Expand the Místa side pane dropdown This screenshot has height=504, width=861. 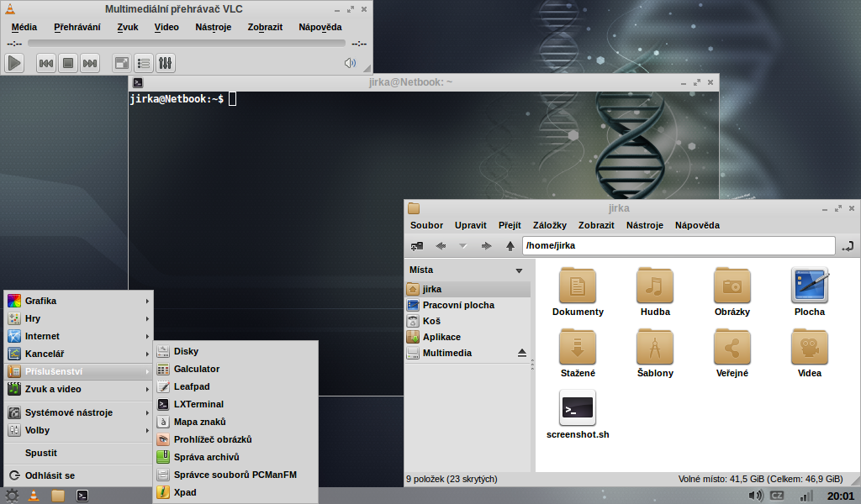[519, 270]
